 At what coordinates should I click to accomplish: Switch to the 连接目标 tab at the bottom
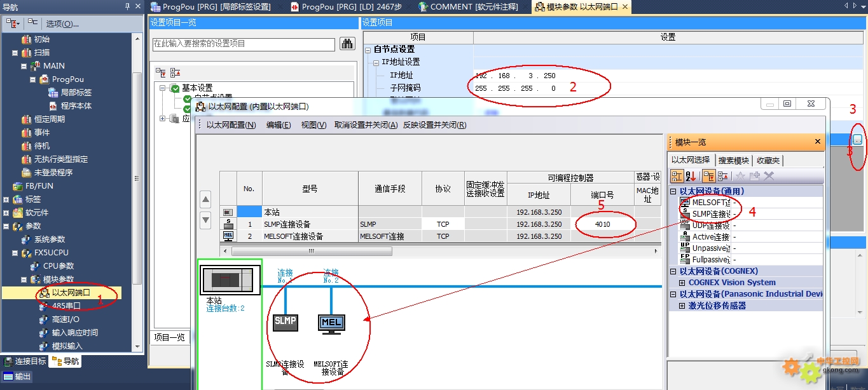[25, 361]
